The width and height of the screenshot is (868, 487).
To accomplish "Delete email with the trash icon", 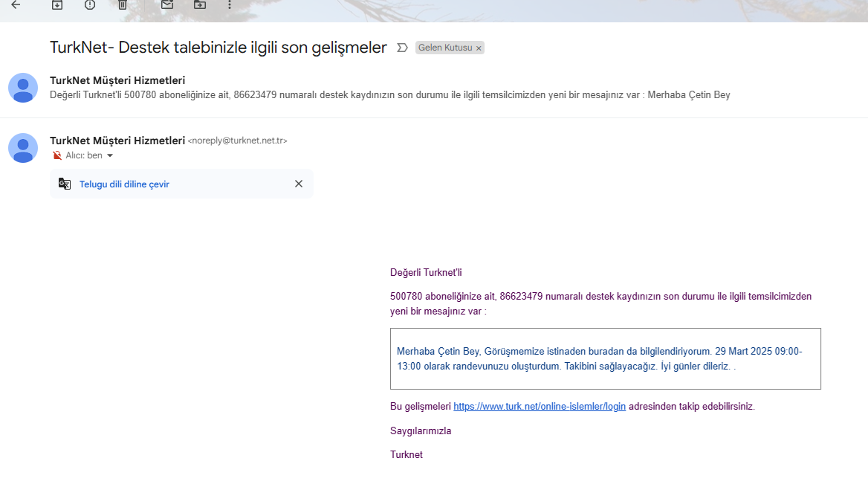I will [123, 5].
